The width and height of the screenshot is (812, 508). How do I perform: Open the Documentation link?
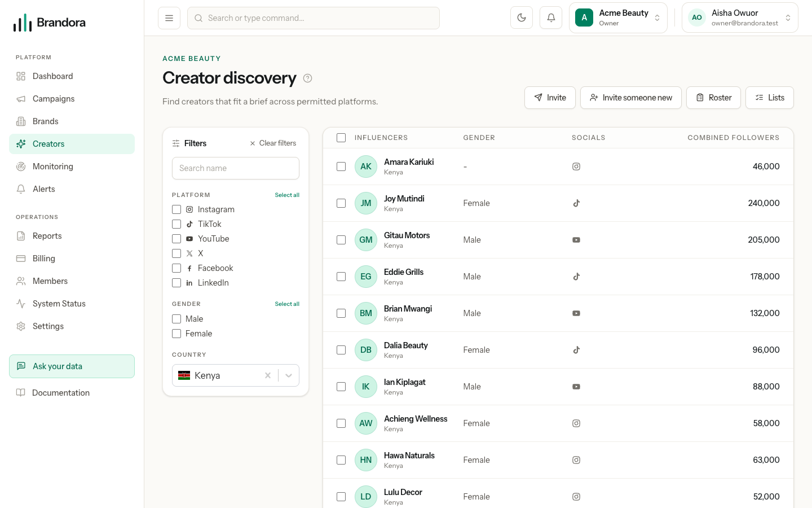point(72,393)
